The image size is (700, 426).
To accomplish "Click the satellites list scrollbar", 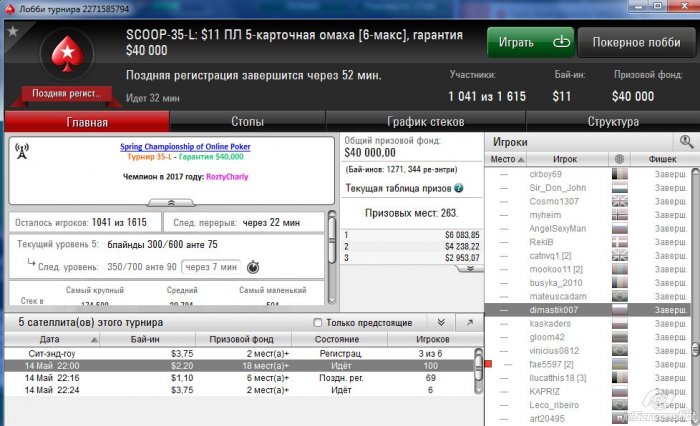I will pos(478,371).
